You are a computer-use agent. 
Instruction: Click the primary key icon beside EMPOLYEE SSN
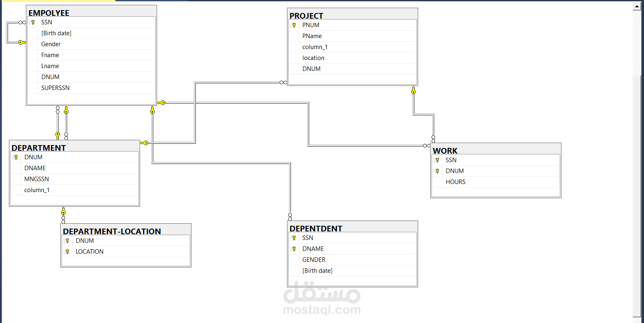coord(33,22)
